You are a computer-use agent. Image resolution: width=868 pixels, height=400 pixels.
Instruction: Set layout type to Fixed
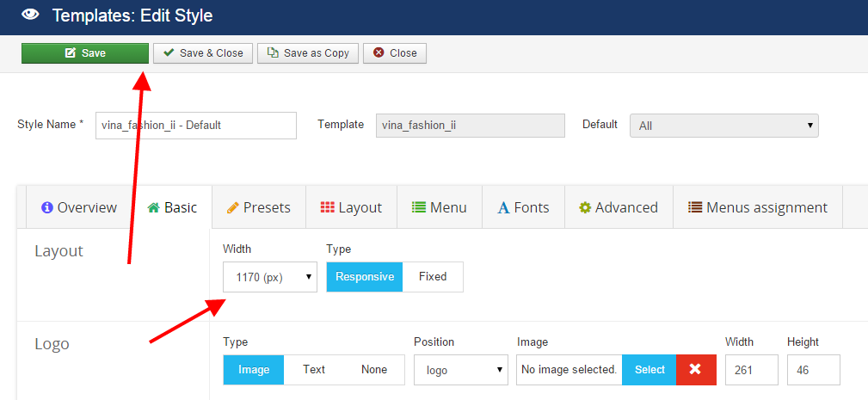click(433, 277)
